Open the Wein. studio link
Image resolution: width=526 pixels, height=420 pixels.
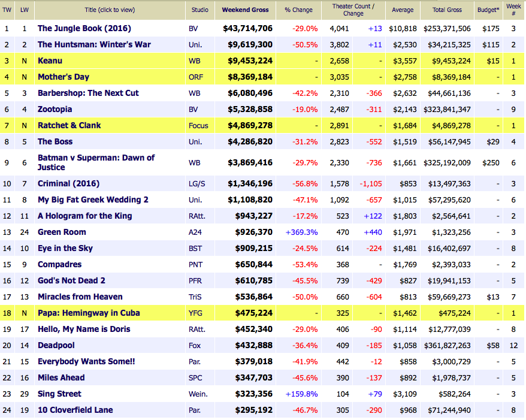tap(198, 394)
